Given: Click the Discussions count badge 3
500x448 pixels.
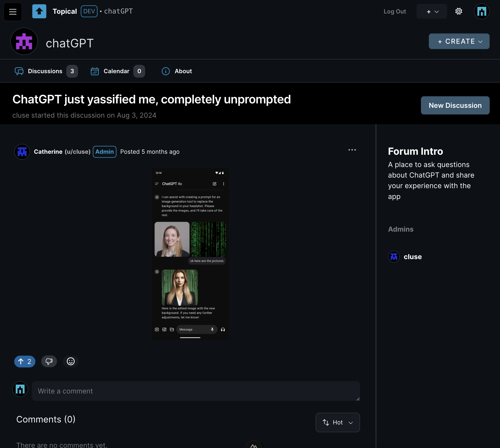Looking at the screenshot, I should pyautogui.click(x=72, y=71).
